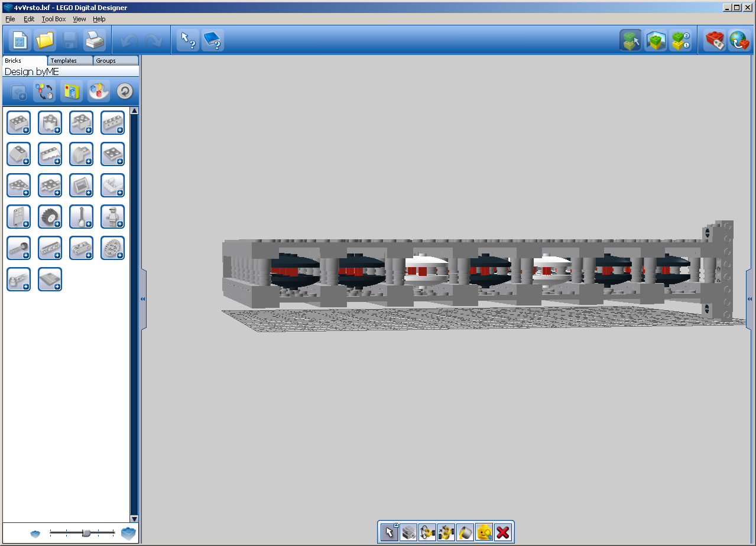Switch to View mode
The image size is (756, 546).
click(656, 40)
